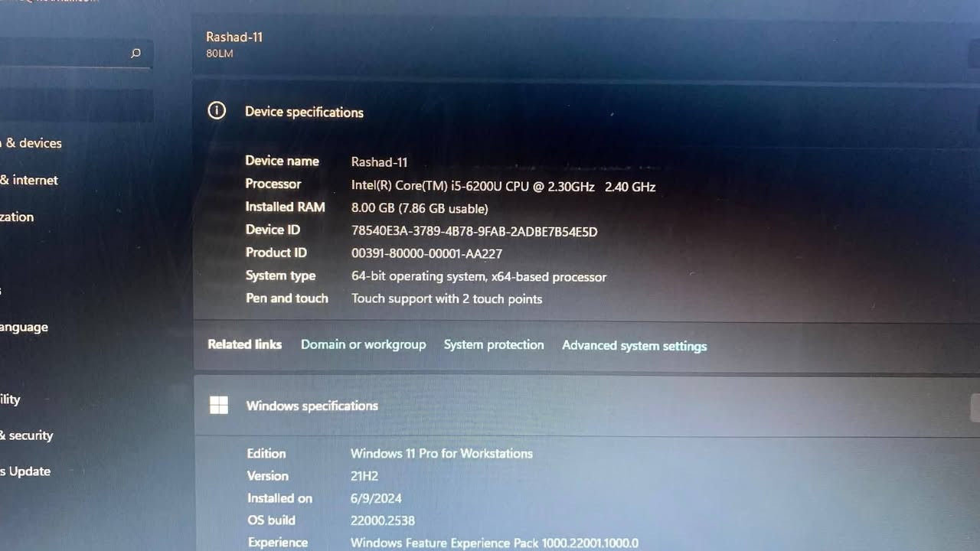
Task: Open the '& internet' sidebar item
Action: (29, 180)
